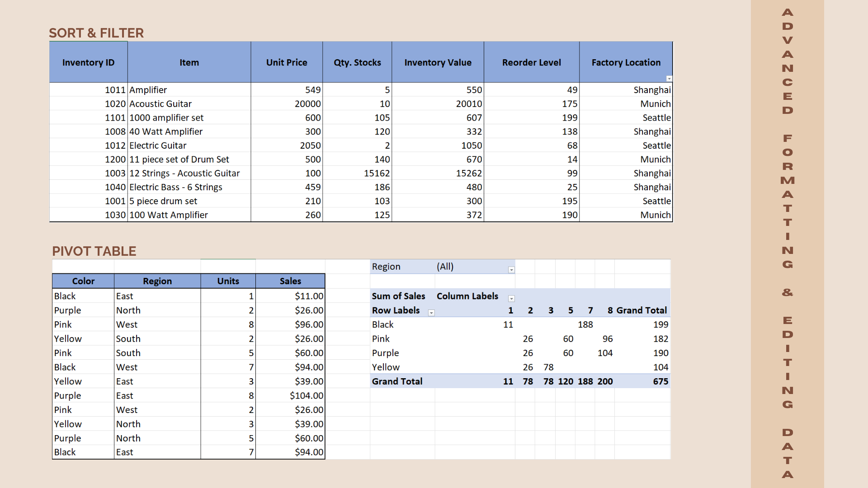
Task: Click the Sum of Sales label
Action: (x=398, y=296)
